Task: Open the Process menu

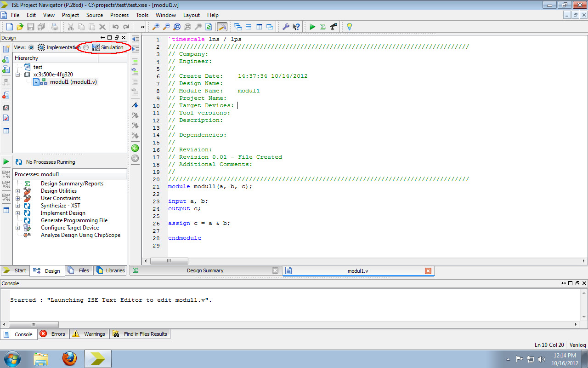Action: point(119,15)
